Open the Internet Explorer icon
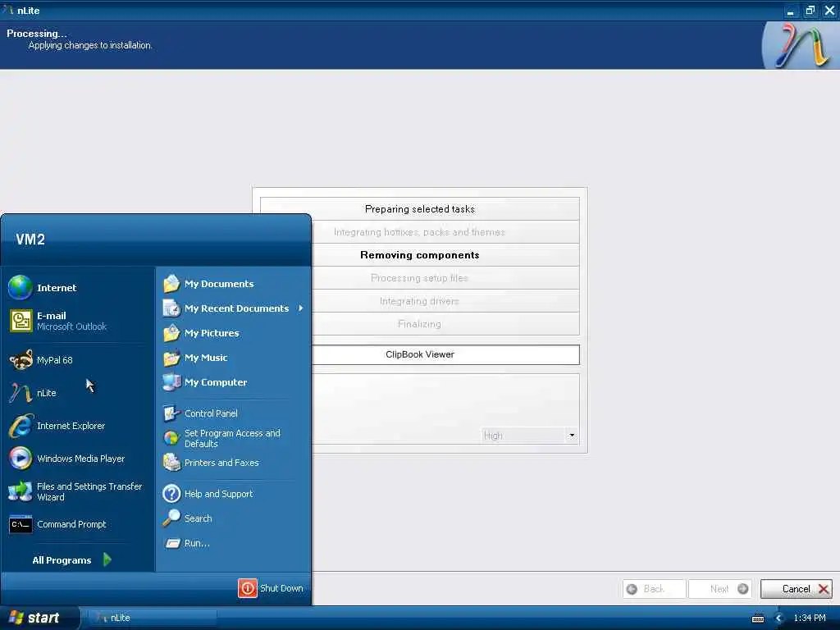 (x=21, y=426)
